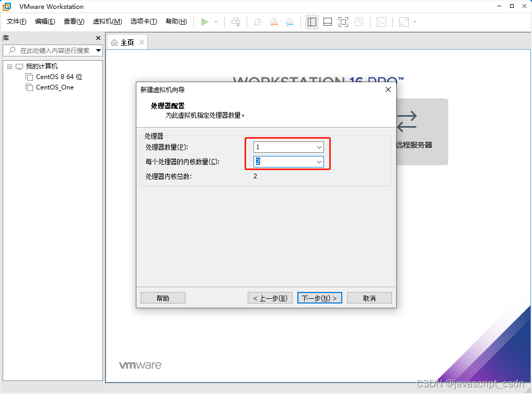The image size is (532, 394).
Task: Click the vmware logo at bottom
Action: coord(141,365)
